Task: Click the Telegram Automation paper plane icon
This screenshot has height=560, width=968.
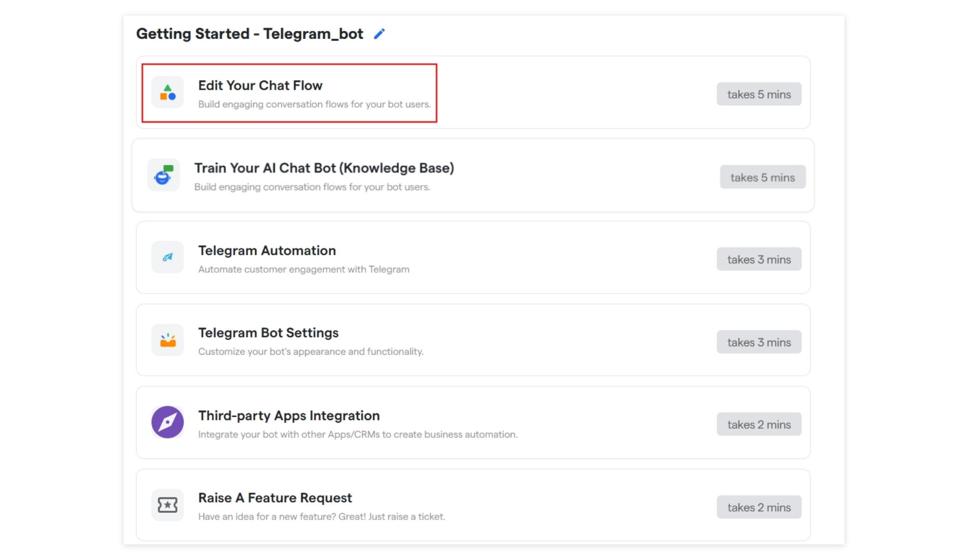Action: (x=167, y=257)
